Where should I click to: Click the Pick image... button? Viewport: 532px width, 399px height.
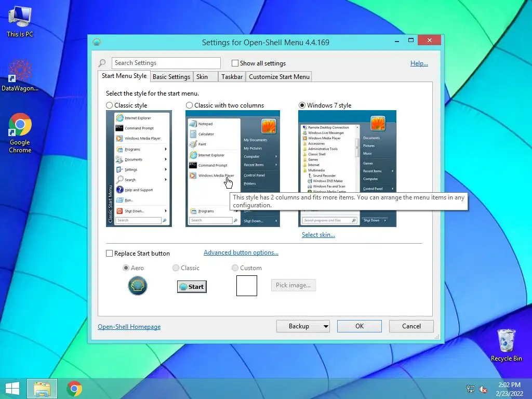pyautogui.click(x=293, y=285)
